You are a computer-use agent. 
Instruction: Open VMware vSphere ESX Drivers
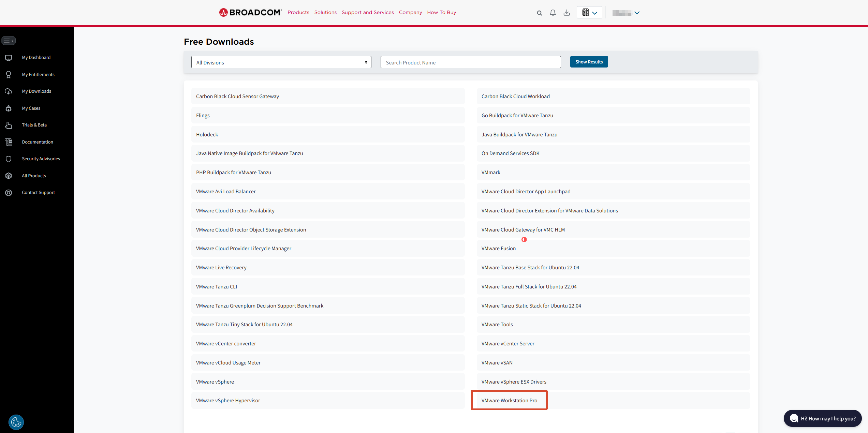pos(614,382)
